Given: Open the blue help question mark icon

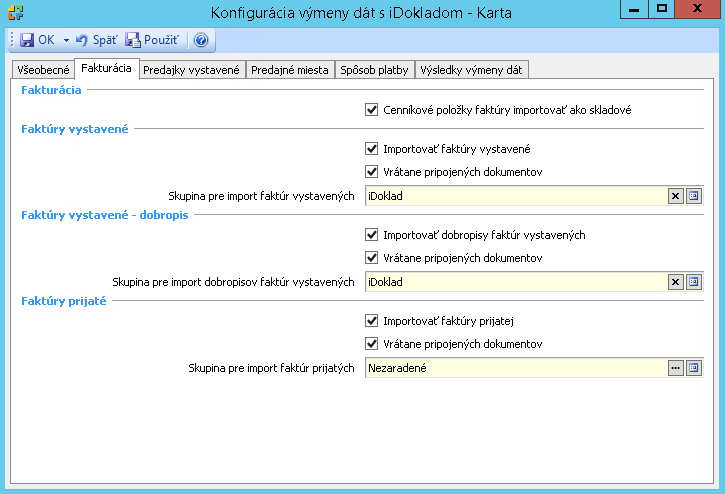Looking at the screenshot, I should tap(200, 40).
